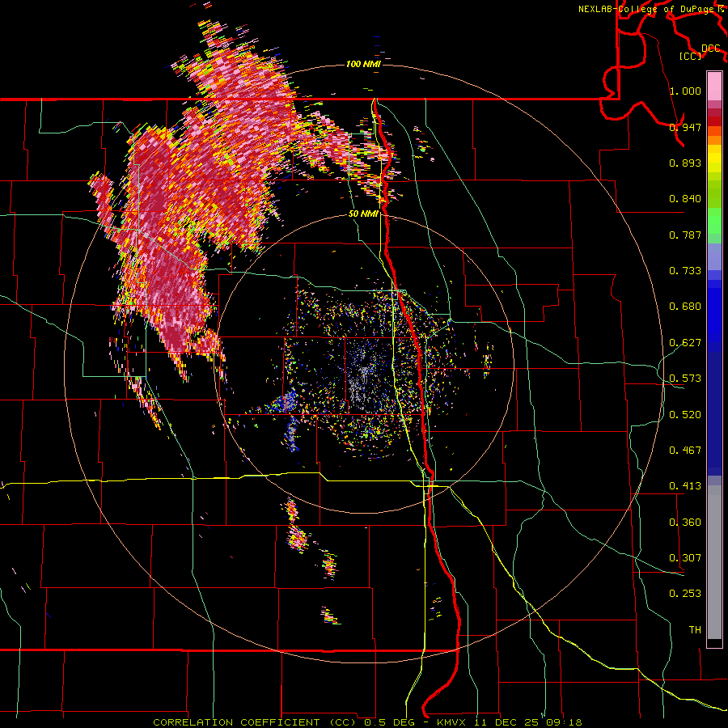Click the 0.787 value on the color scale
This screenshot has height=728, width=728.
click(685, 235)
